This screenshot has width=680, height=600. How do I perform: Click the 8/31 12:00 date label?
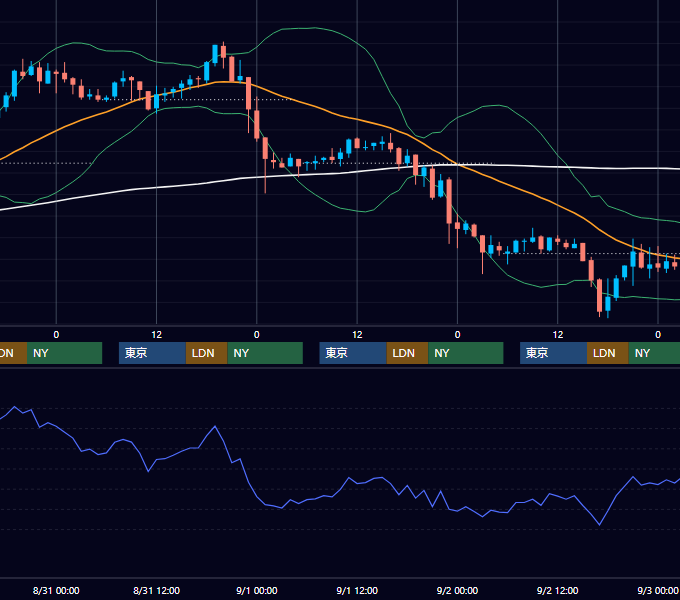(156, 590)
